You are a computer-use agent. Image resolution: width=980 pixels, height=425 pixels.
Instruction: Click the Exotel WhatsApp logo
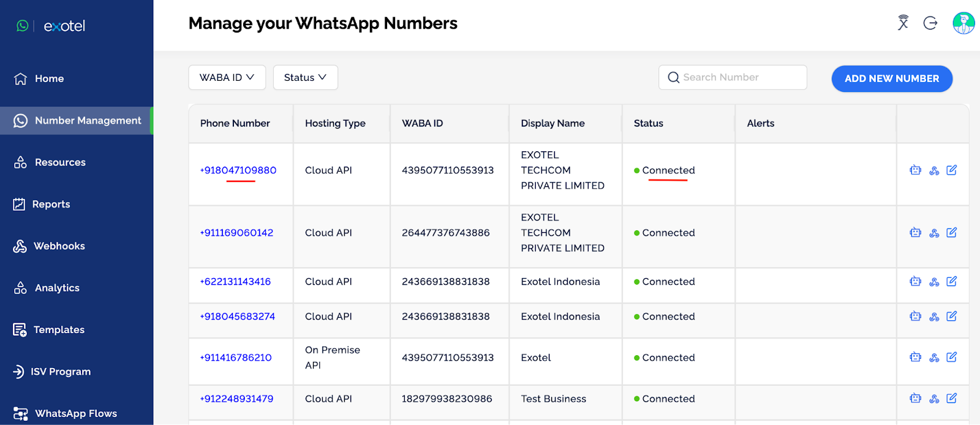coord(51,26)
